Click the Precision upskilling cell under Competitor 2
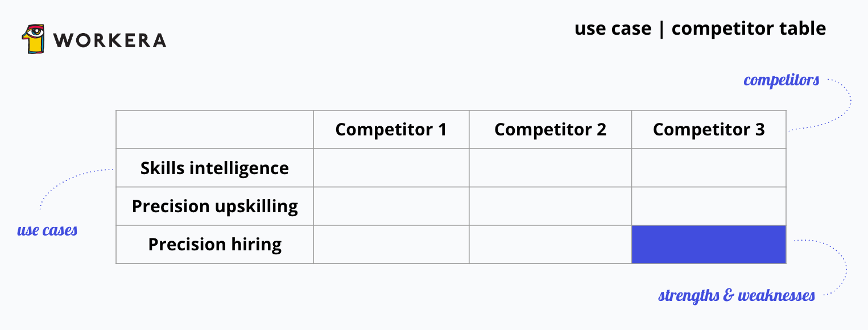The height and width of the screenshot is (330, 868). click(x=550, y=206)
